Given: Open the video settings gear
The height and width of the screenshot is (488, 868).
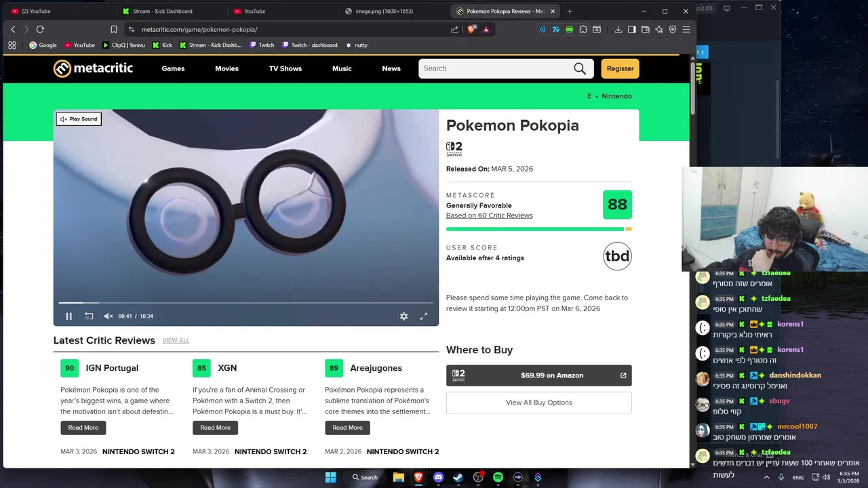Looking at the screenshot, I should tap(404, 316).
